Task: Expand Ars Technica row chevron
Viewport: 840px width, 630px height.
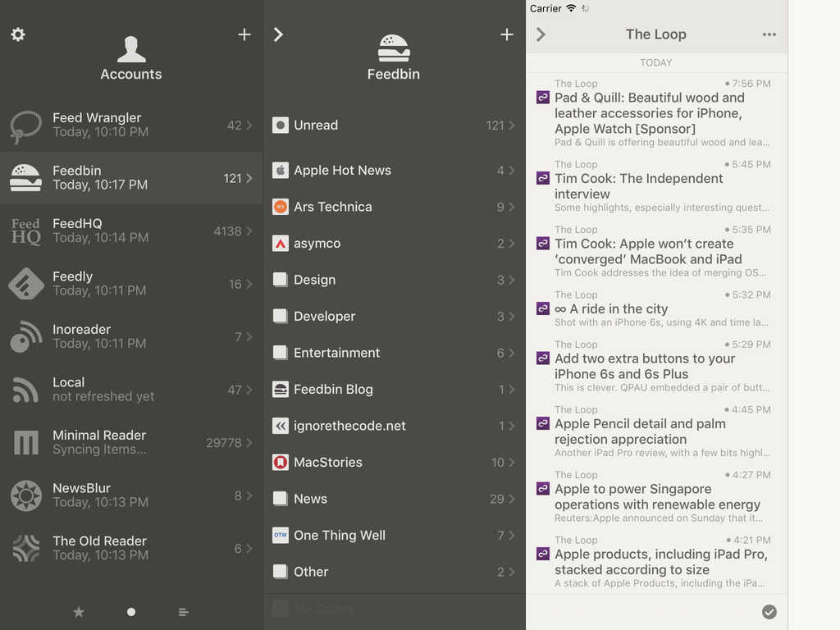Action: tap(512, 207)
